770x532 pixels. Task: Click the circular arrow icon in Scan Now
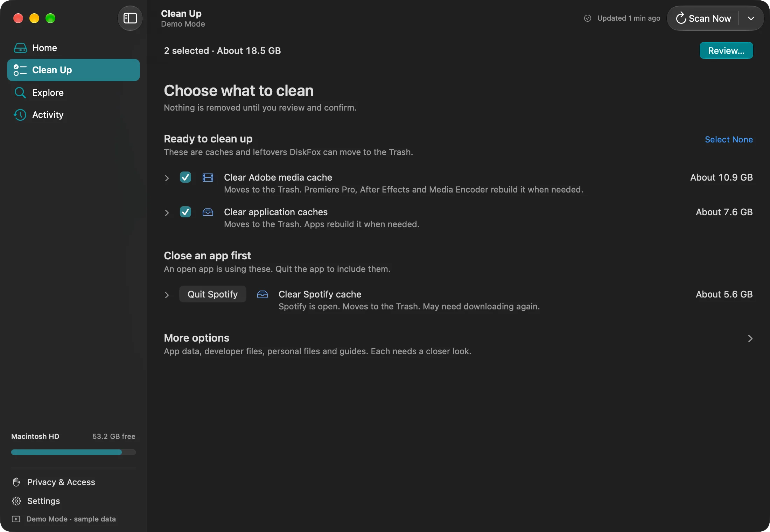681,18
